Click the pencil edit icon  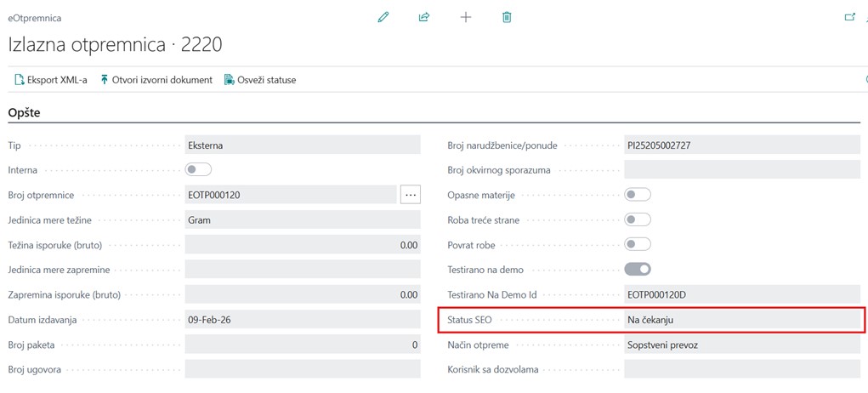point(383,17)
